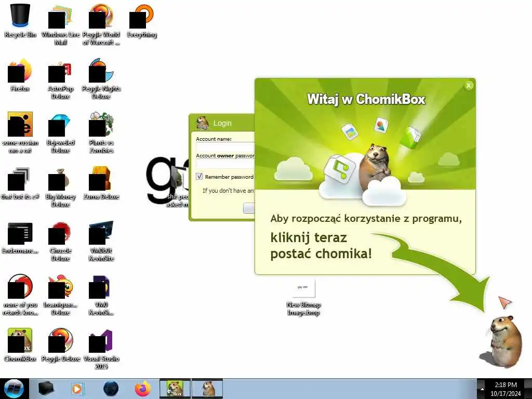Select the 'none of you' desktop icon
Viewport: 532px width, 399px height.
coord(20,295)
